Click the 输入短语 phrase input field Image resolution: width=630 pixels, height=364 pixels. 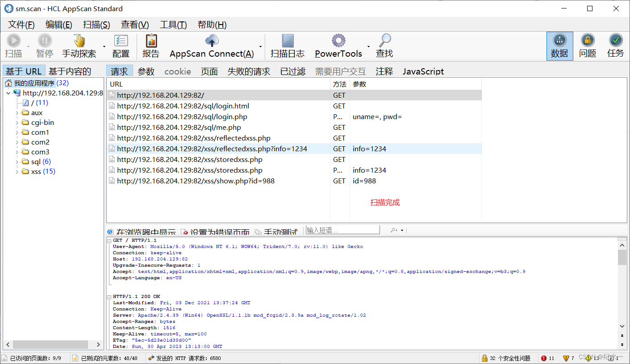pyautogui.click(x=342, y=229)
